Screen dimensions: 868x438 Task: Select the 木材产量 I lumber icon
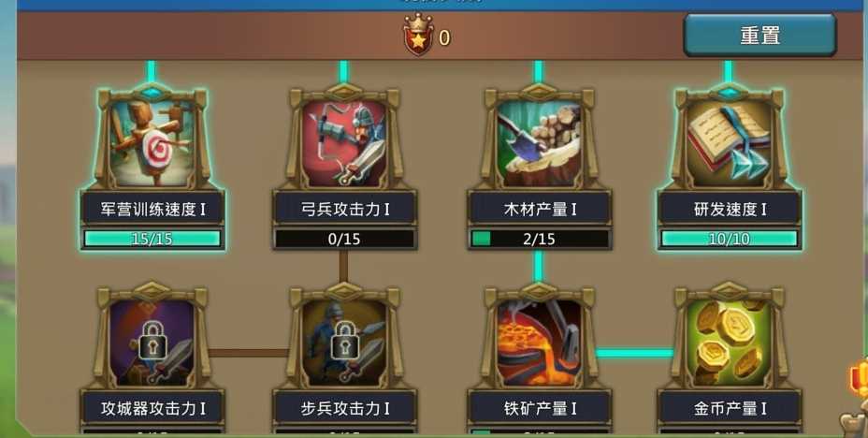[539, 142]
